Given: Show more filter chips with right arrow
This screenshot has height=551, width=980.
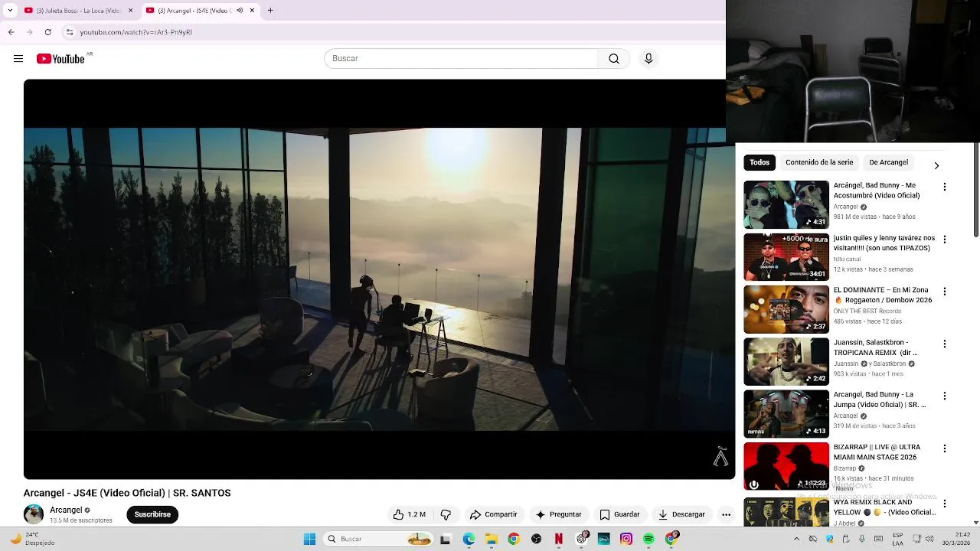Looking at the screenshot, I should (936, 165).
